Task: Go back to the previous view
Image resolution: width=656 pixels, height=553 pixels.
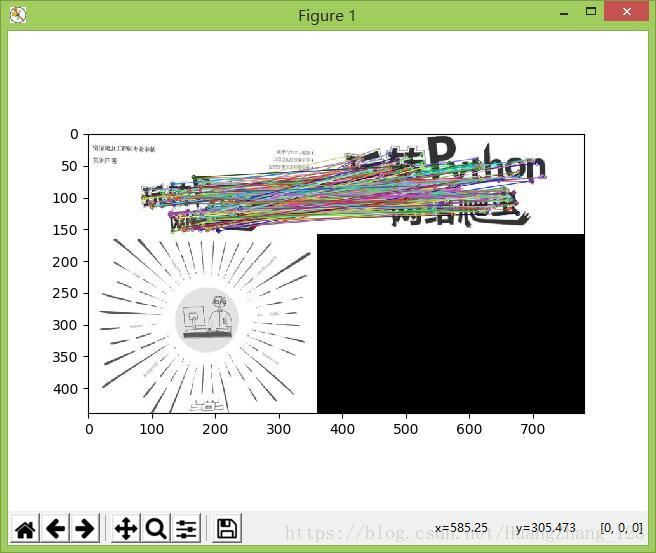Action: (x=55, y=528)
